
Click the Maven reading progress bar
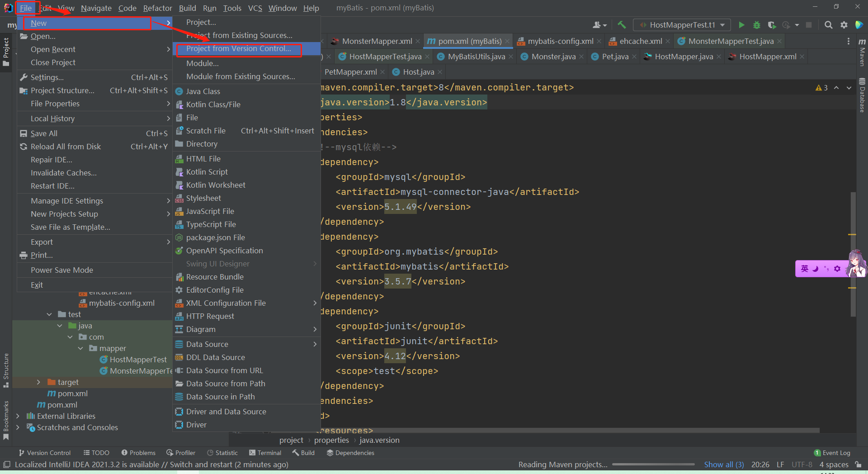tap(653, 465)
